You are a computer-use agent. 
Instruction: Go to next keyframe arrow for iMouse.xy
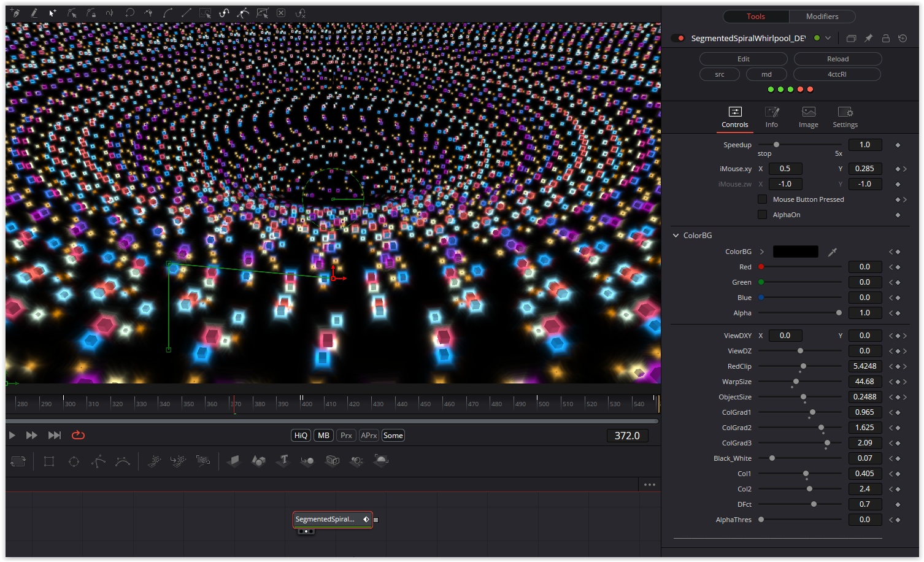point(904,169)
